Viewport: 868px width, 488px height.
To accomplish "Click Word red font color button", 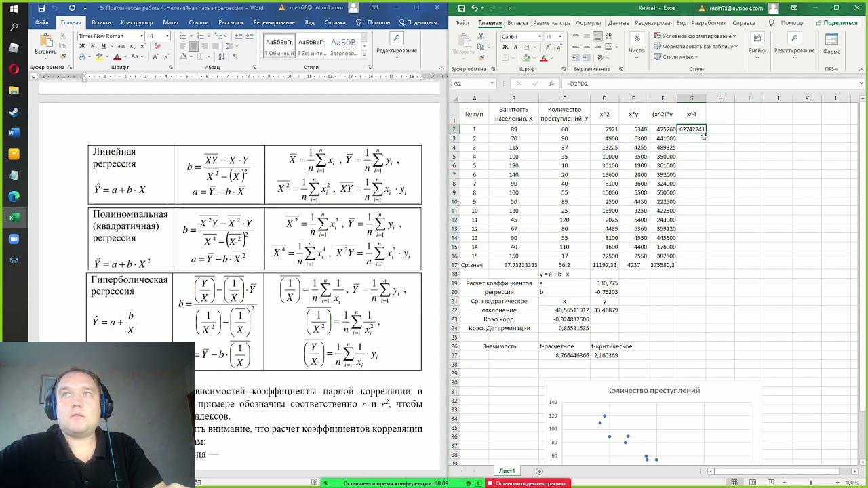I will pyautogui.click(x=117, y=57).
